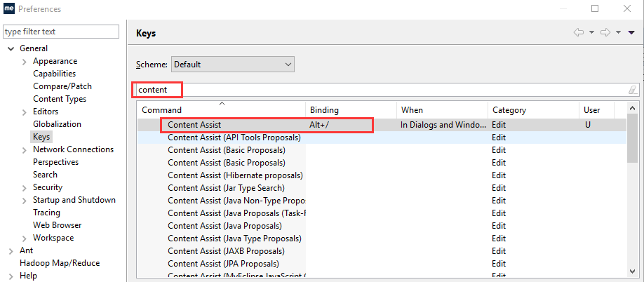Open the back history dropdown arrow
Viewport: 644px width, 282px height.
(x=591, y=32)
